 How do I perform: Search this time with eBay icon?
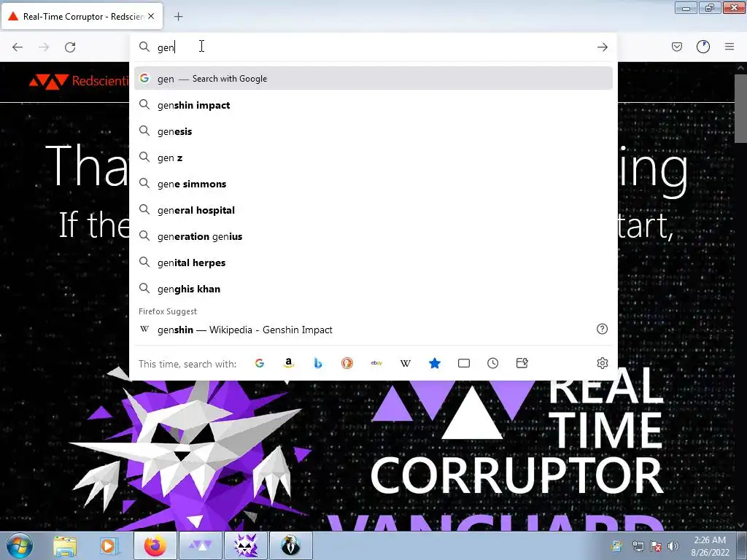(x=376, y=363)
